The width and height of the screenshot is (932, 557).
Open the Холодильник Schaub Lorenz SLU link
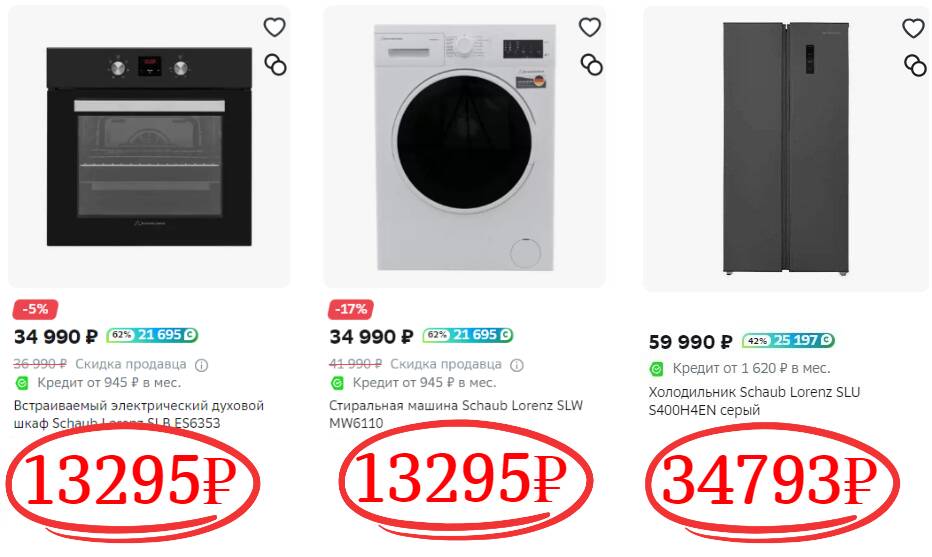pos(754,392)
